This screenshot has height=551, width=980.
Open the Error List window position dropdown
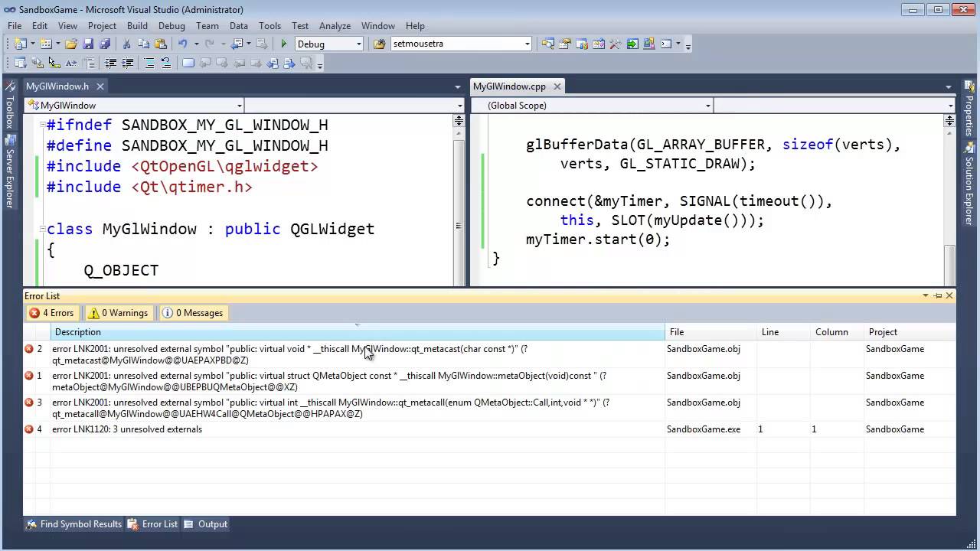(x=925, y=295)
